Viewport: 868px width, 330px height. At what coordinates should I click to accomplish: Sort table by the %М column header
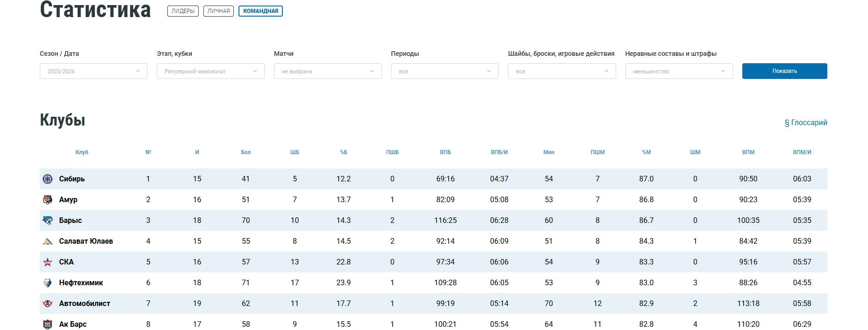[646, 152]
